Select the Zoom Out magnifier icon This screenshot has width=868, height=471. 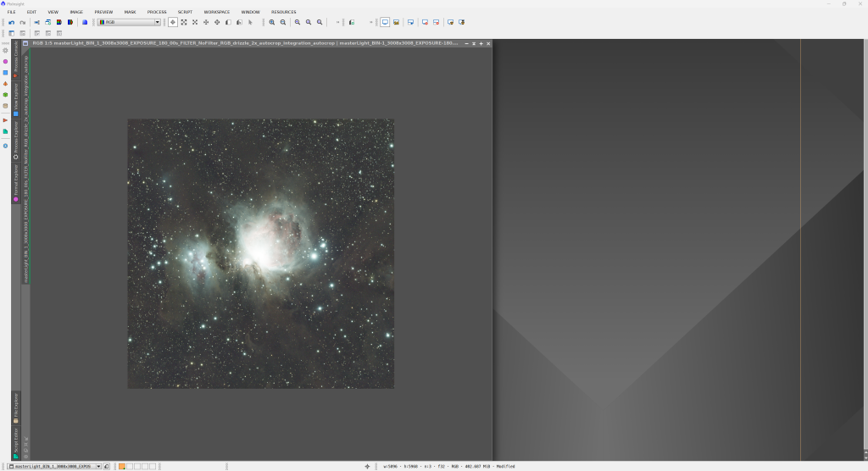point(283,22)
